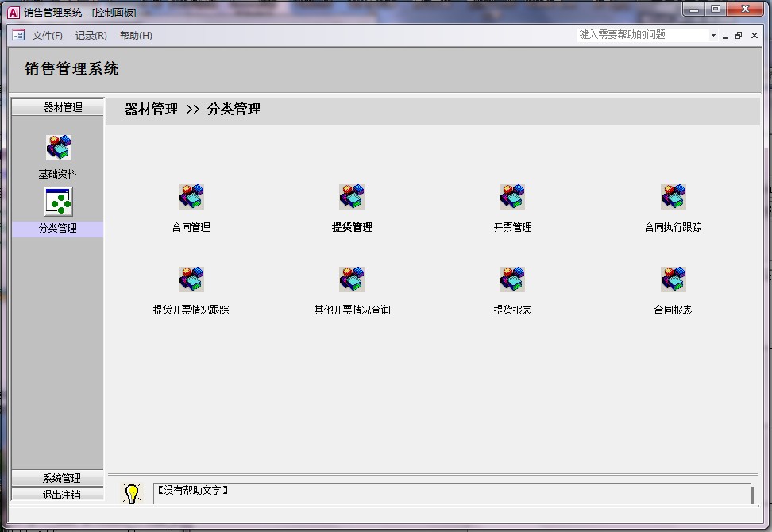Click the 提货开票情况跟踪 label
Image resolution: width=772 pixels, height=532 pixels.
pos(191,310)
